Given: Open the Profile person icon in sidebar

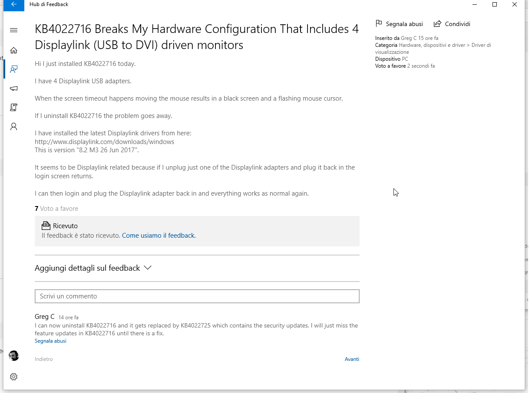Looking at the screenshot, I should (x=14, y=127).
